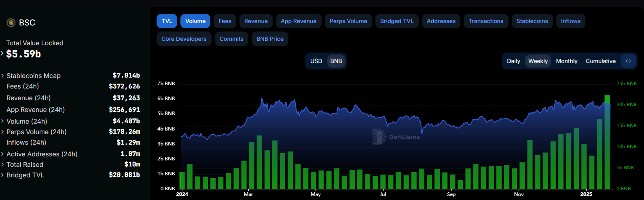The width and height of the screenshot is (644, 200).
Task: Click the $4.407b volume value
Action: [x=126, y=121]
